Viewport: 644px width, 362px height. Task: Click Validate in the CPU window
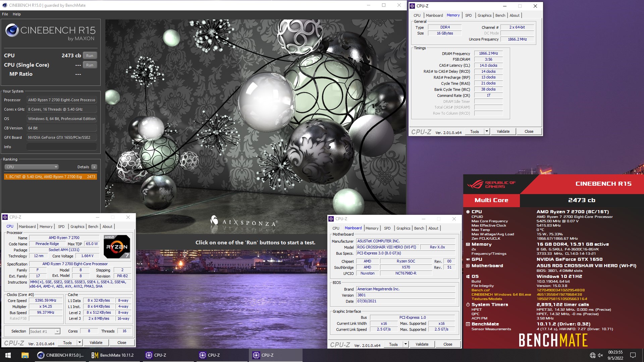point(96,343)
